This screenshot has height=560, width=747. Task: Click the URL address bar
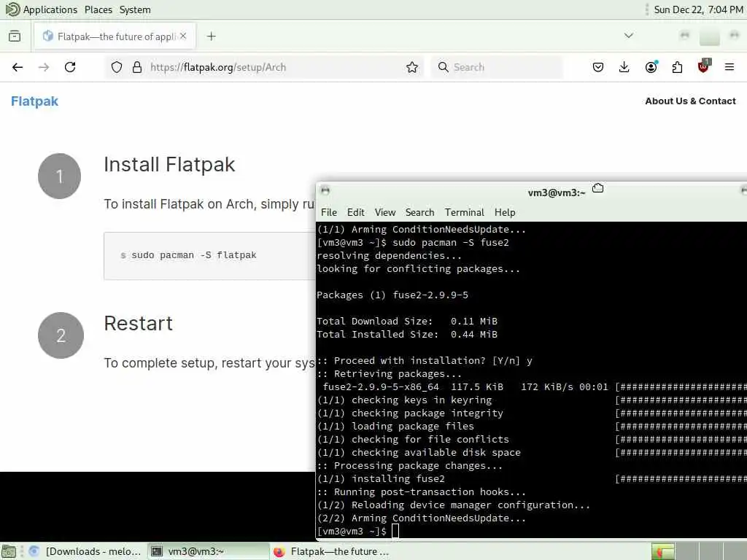(264, 67)
